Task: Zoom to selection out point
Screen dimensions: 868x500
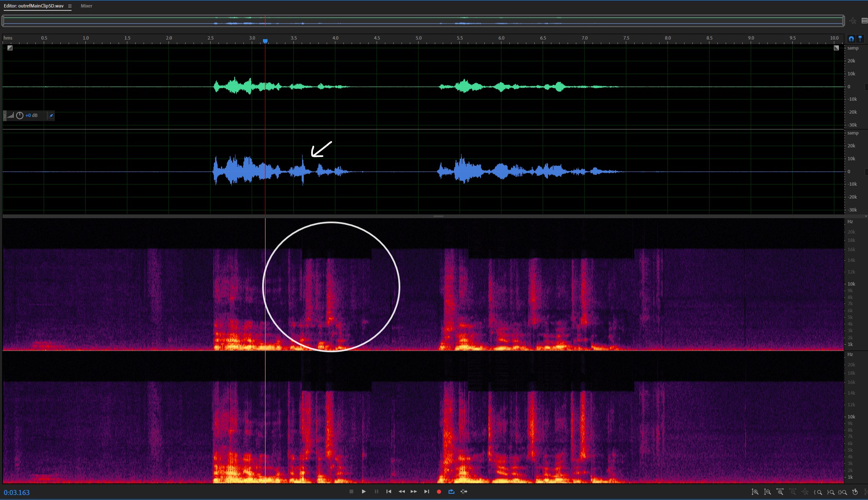Action: pos(831,492)
